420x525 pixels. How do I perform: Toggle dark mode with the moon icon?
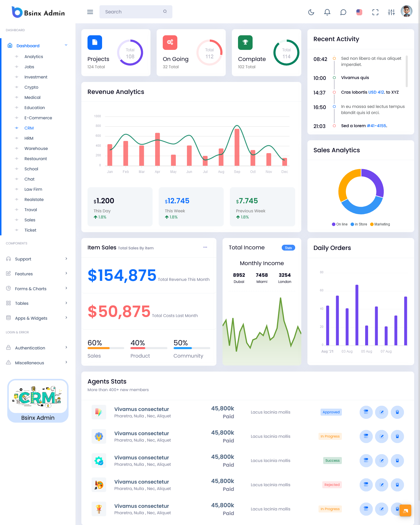point(311,12)
